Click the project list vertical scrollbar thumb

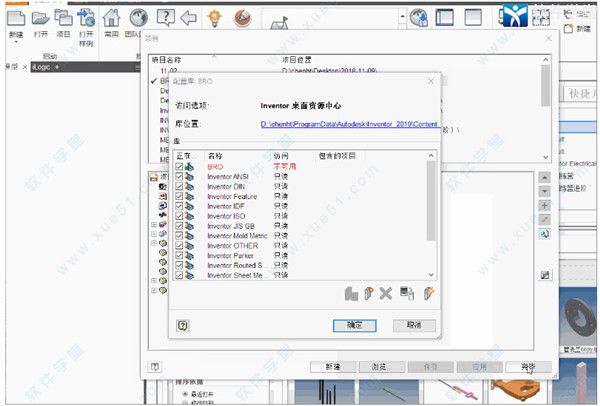point(546,86)
